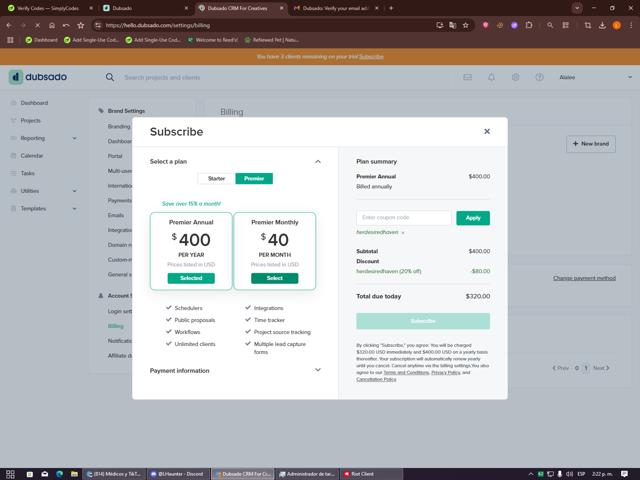Viewport: 640px width, 480px height.
Task: Open the Windows notification center icon
Action: (624, 474)
